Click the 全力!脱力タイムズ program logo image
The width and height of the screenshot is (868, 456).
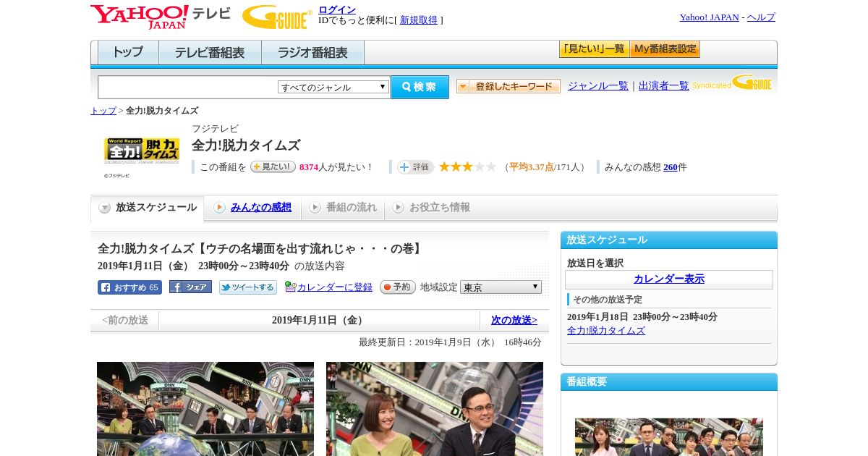click(142, 151)
